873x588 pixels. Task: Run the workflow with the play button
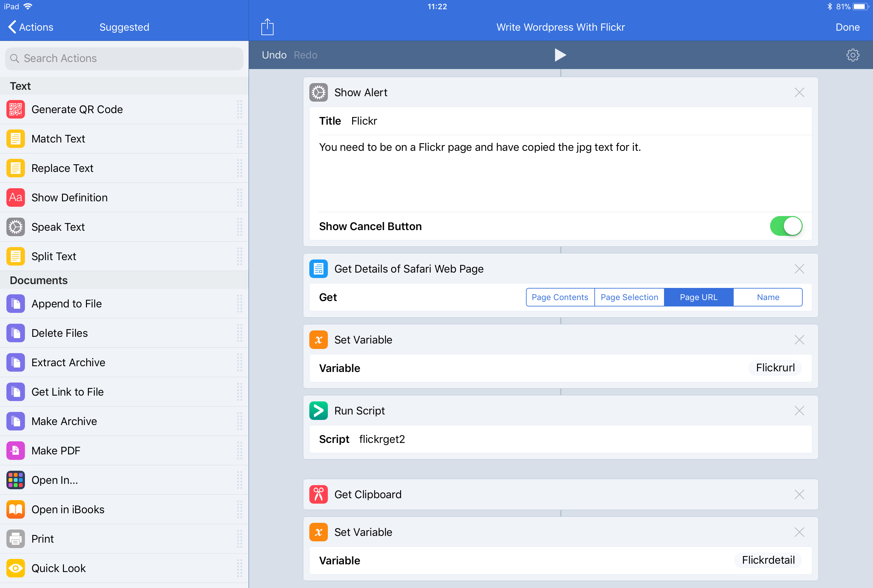[x=560, y=55]
